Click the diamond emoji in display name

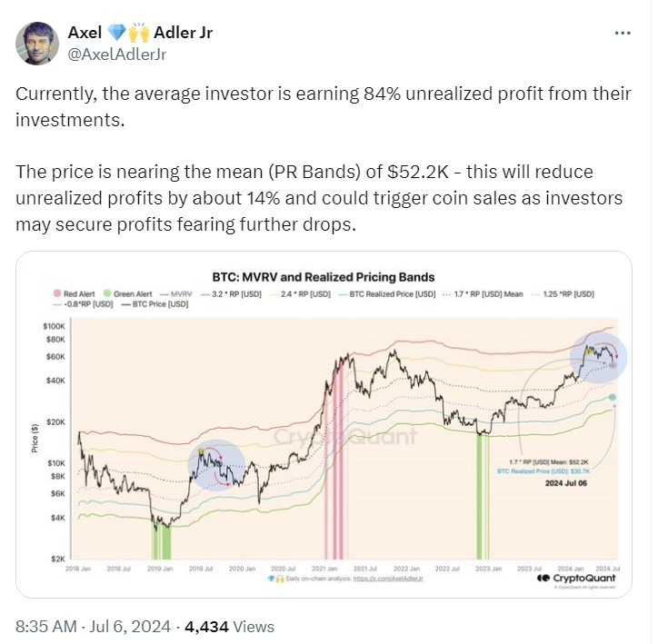pyautogui.click(x=116, y=33)
